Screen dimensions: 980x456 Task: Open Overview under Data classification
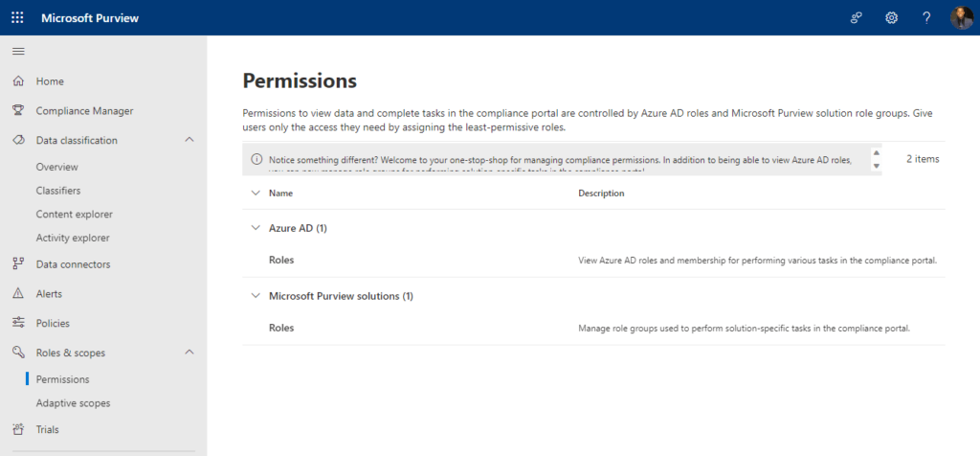[x=56, y=167]
